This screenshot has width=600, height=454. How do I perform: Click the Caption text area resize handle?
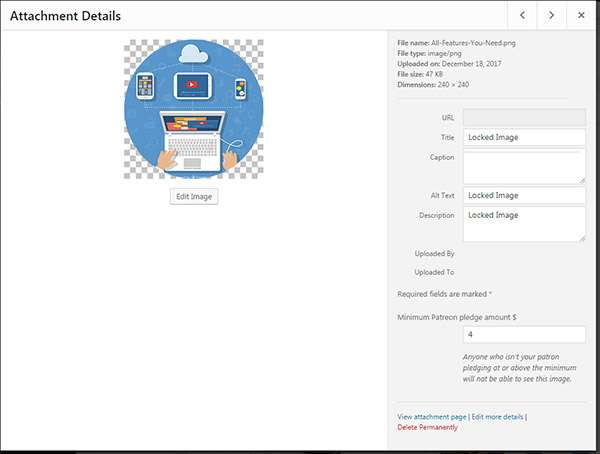tap(582, 180)
